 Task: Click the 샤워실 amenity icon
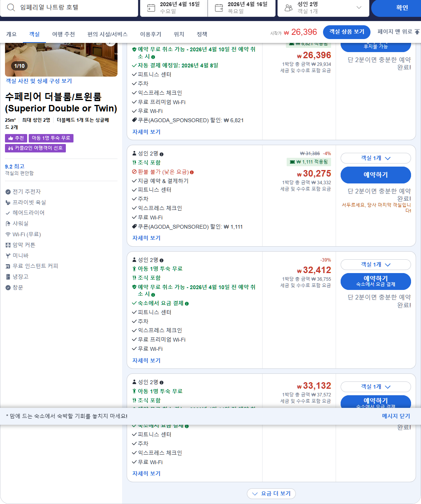point(8,224)
